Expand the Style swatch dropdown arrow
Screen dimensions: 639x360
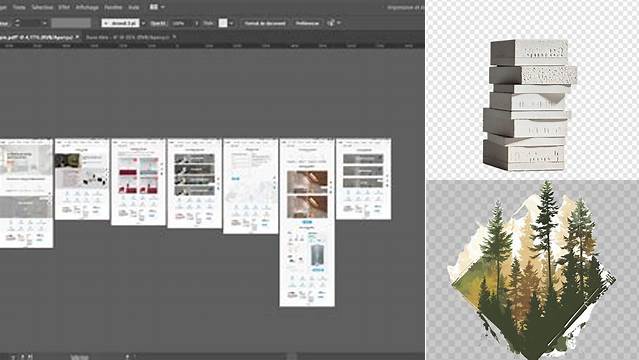(231, 23)
